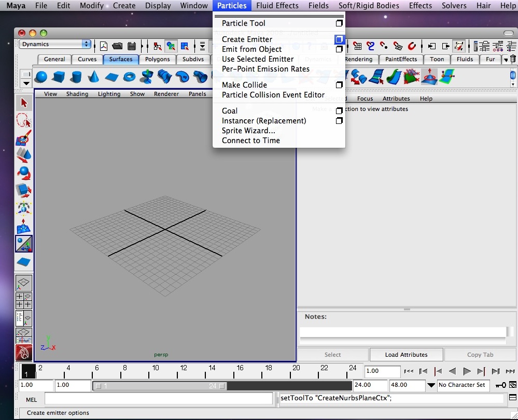Toggle the auto keyframe key icon
The image size is (518, 420).
(x=500, y=385)
